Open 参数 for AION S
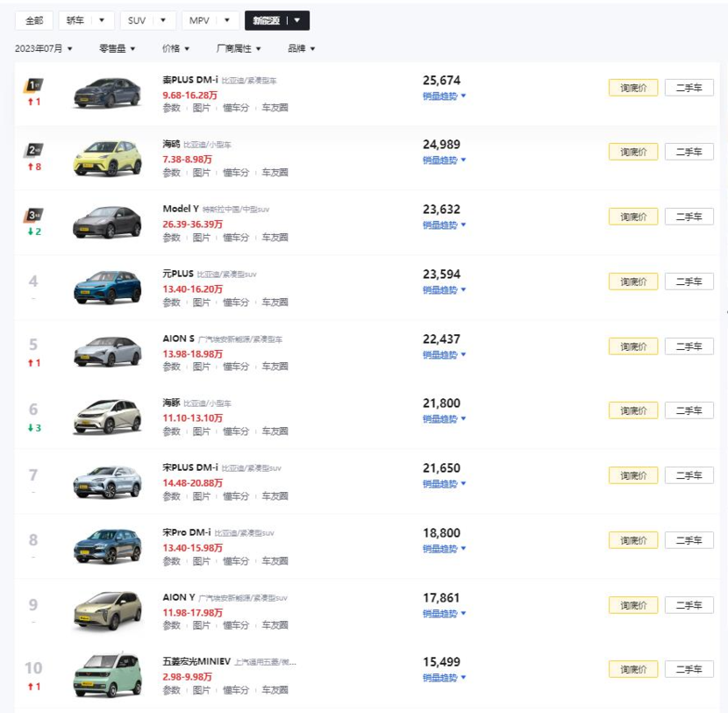The image size is (728, 713). pos(171,367)
